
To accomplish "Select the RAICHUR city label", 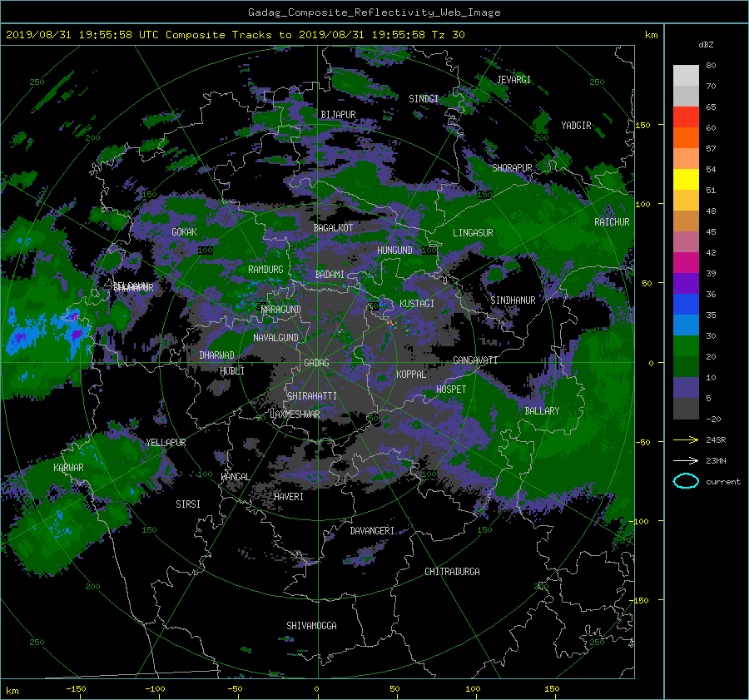I will (x=612, y=222).
